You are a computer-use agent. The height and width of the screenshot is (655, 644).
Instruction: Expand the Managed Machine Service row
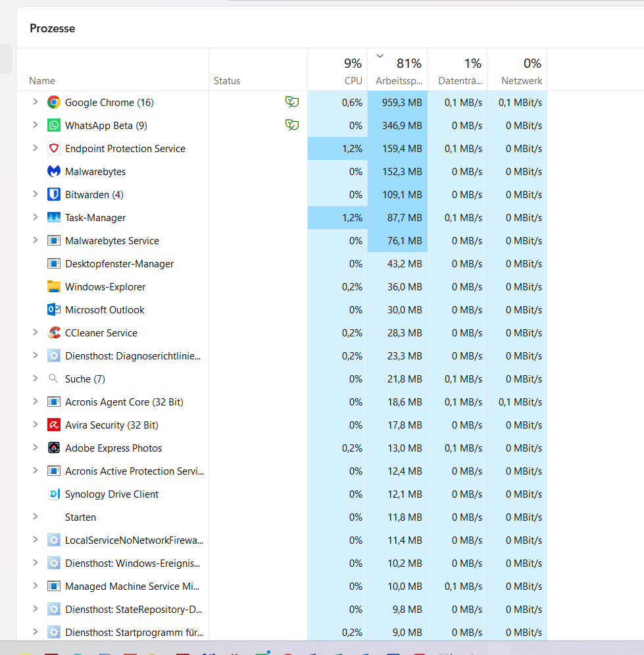click(x=36, y=585)
